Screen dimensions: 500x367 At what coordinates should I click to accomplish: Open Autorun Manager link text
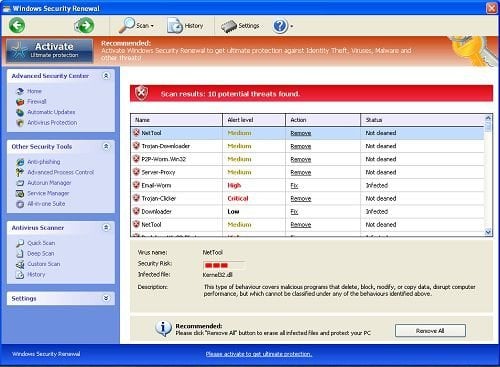pos(49,183)
